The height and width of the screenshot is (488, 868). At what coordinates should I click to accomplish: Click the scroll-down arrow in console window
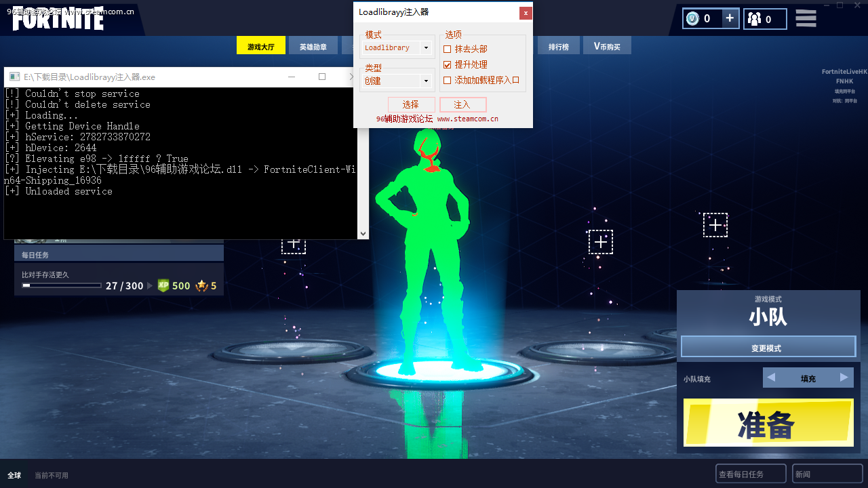pyautogui.click(x=363, y=234)
